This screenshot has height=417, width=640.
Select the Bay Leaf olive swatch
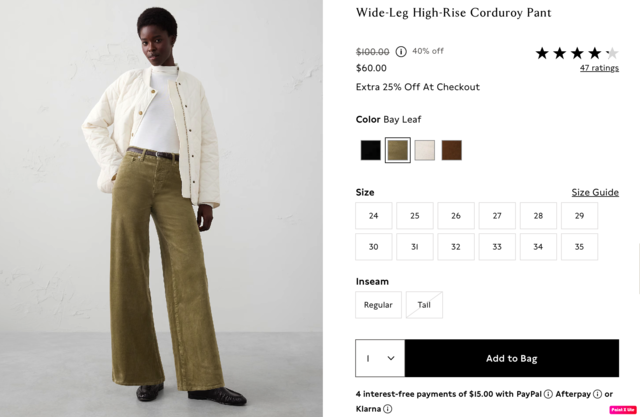(x=398, y=150)
